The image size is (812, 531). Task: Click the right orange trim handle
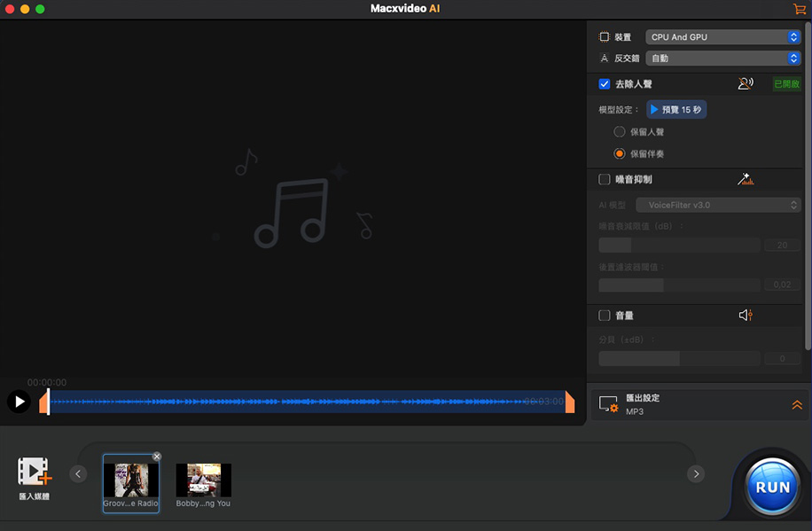tap(570, 402)
